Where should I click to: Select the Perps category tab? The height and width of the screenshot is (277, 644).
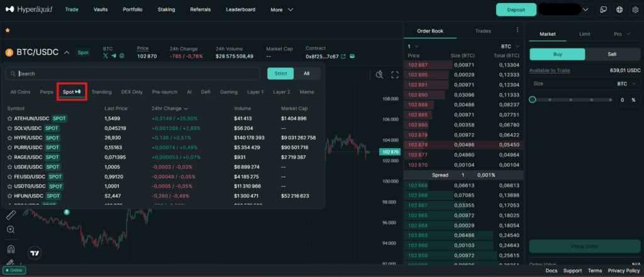tap(47, 92)
